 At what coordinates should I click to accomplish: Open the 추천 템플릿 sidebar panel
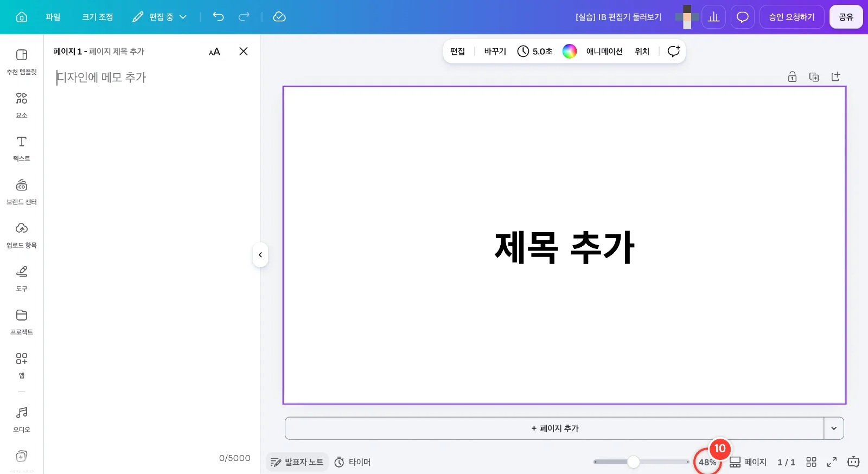[x=22, y=62]
